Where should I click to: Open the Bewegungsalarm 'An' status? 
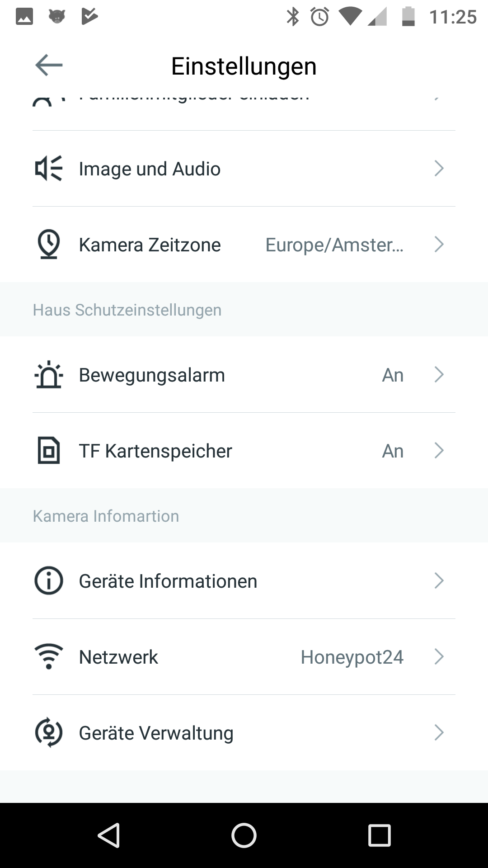pos(392,375)
